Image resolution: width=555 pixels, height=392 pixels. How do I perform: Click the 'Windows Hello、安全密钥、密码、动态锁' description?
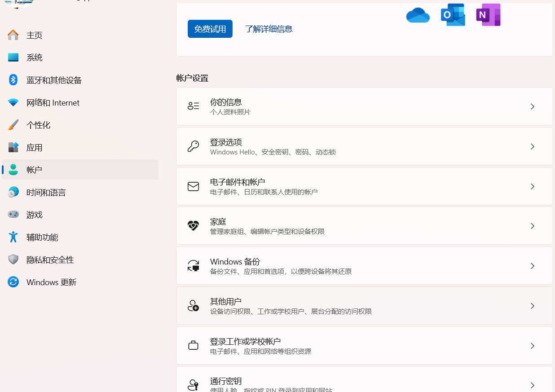pos(273,152)
